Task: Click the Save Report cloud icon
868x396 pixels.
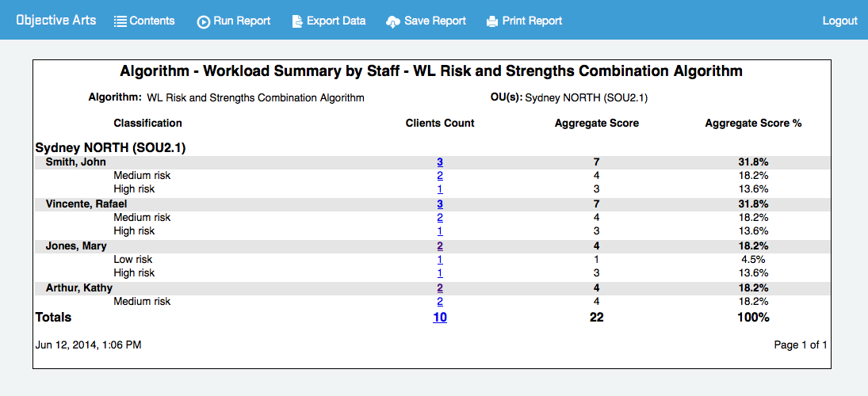Action: [x=393, y=21]
